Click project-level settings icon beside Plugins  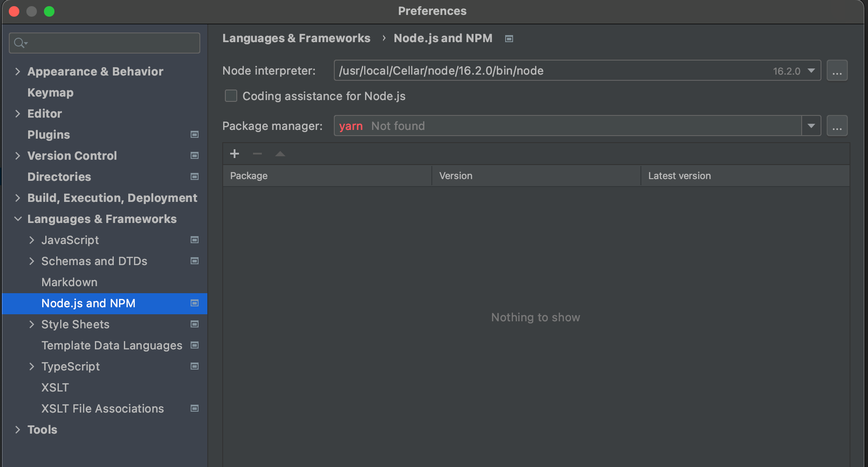pyautogui.click(x=194, y=135)
